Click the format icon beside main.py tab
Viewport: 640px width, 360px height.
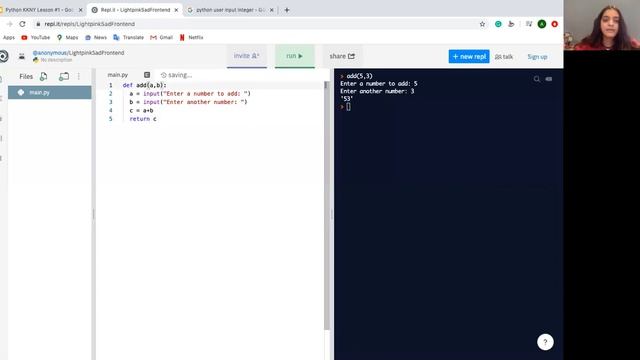(147, 75)
